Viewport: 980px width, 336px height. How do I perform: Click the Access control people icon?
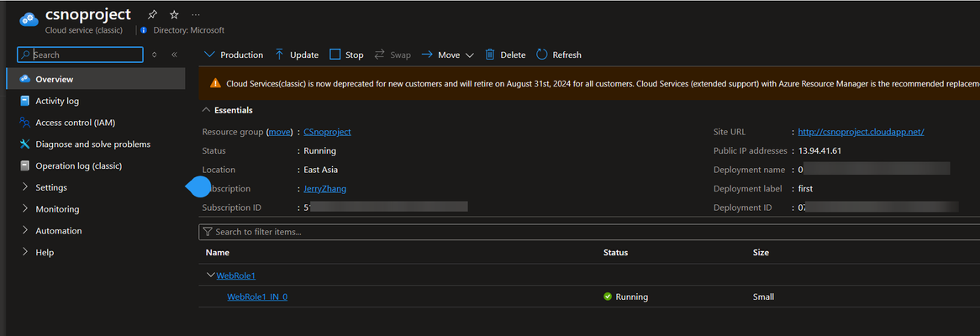click(25, 123)
